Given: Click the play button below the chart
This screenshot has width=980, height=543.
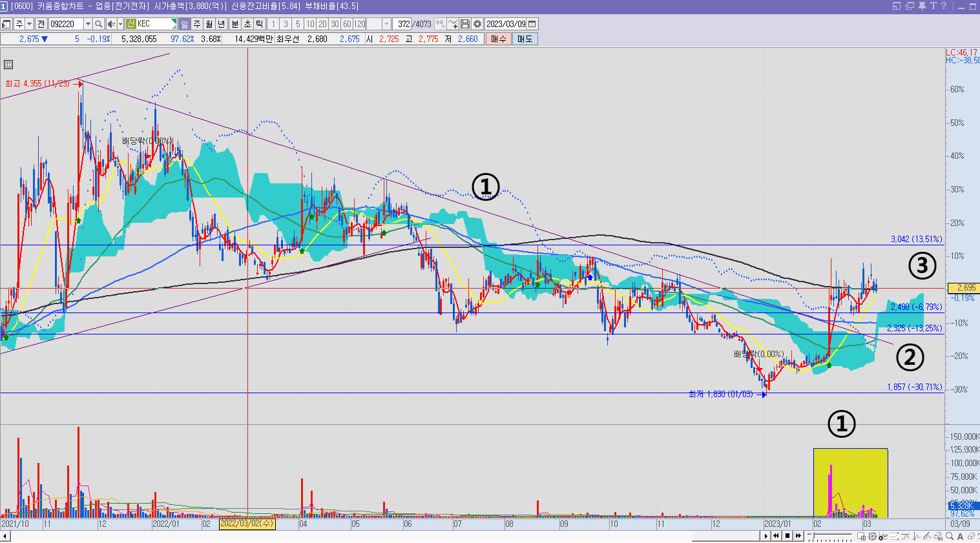Looking at the screenshot, I should (766, 536).
